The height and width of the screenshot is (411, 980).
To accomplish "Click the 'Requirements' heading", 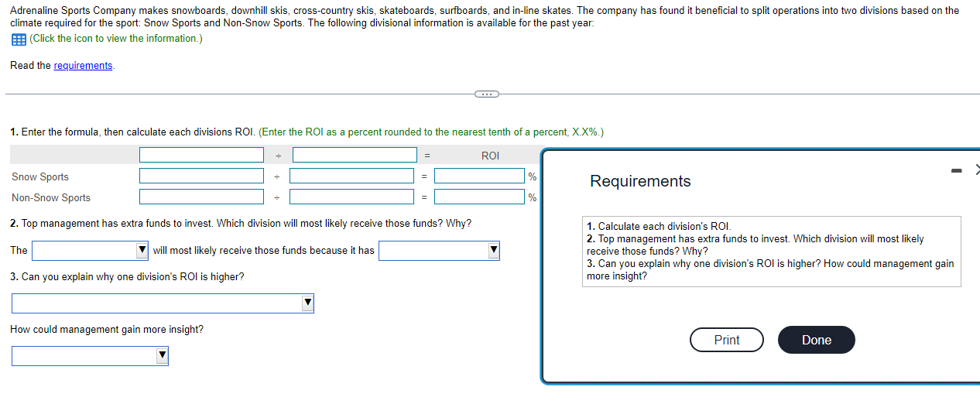I will click(640, 181).
